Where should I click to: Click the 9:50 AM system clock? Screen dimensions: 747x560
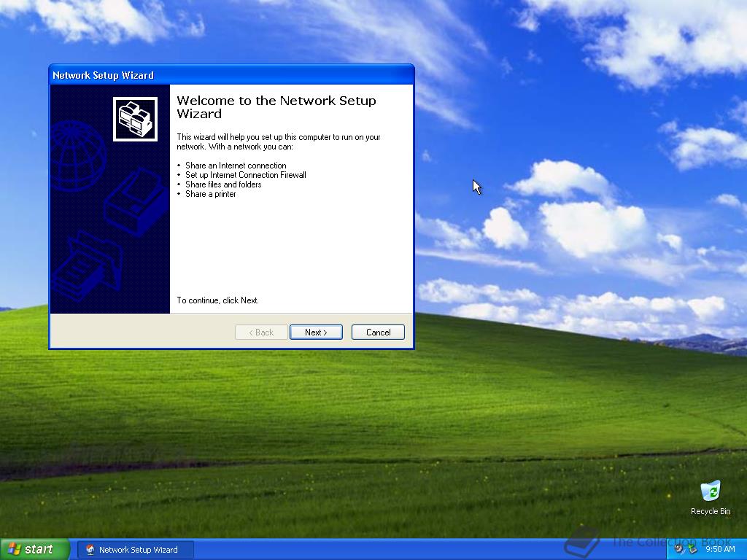(x=720, y=550)
